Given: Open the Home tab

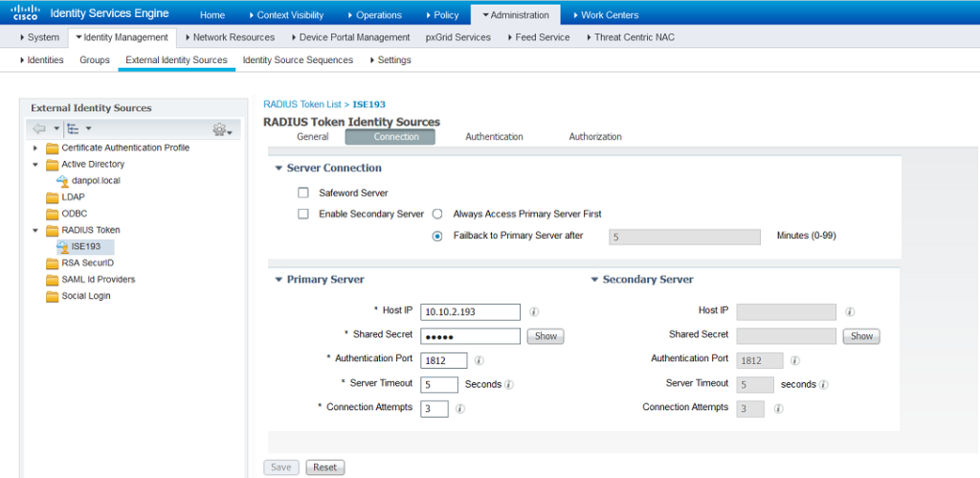Looking at the screenshot, I should (212, 15).
